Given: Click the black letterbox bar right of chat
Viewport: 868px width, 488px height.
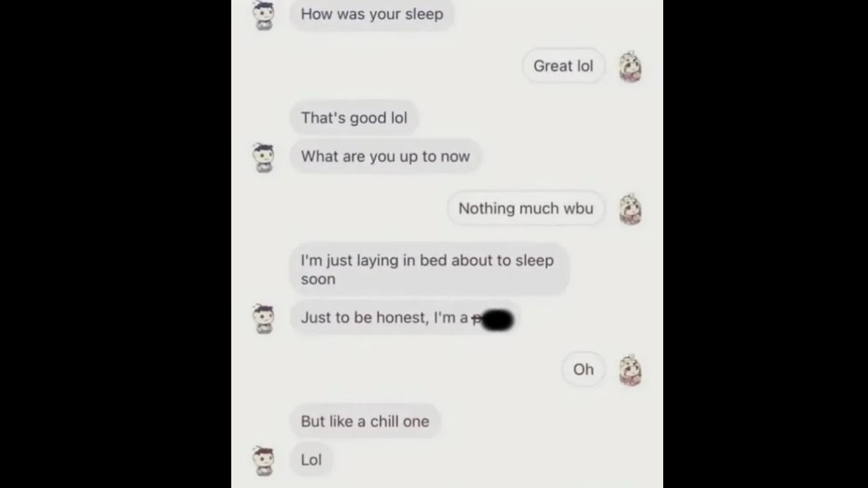Looking at the screenshot, I should 766,244.
